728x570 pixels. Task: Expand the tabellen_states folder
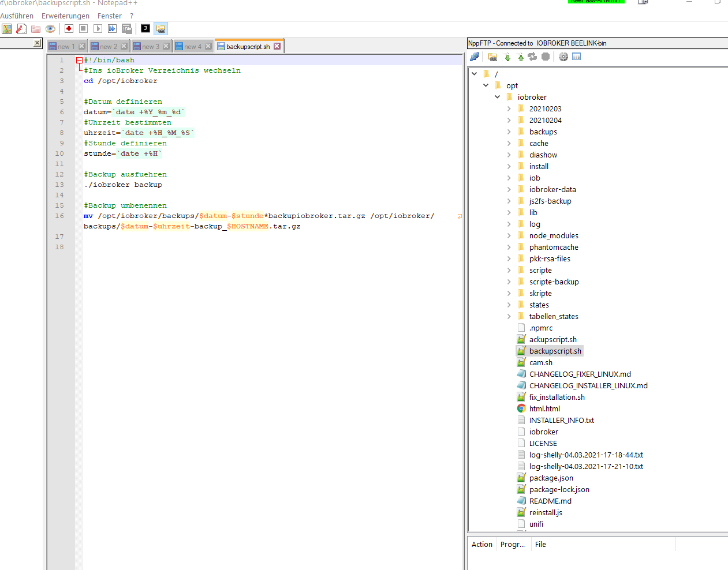tap(509, 316)
